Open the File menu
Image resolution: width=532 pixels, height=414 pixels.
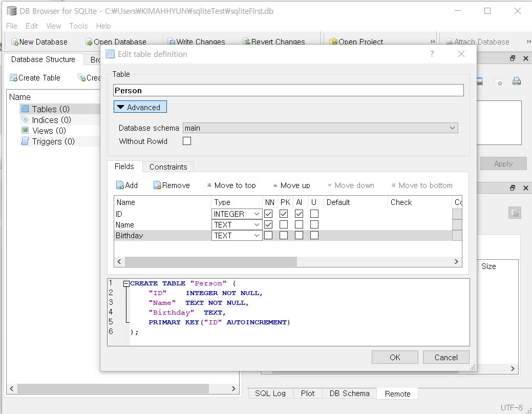pos(12,26)
